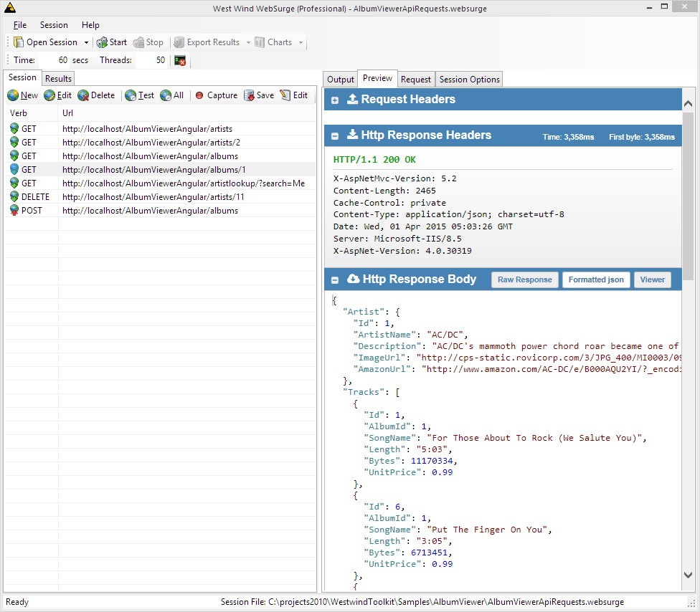This screenshot has height=612, width=700.
Task: Open the Session menu
Action: [54, 24]
